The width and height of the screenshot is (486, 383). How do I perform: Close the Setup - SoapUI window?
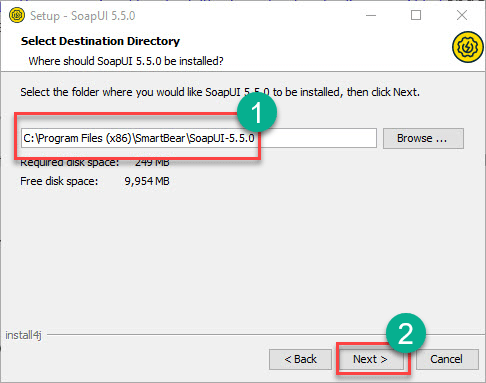click(462, 15)
